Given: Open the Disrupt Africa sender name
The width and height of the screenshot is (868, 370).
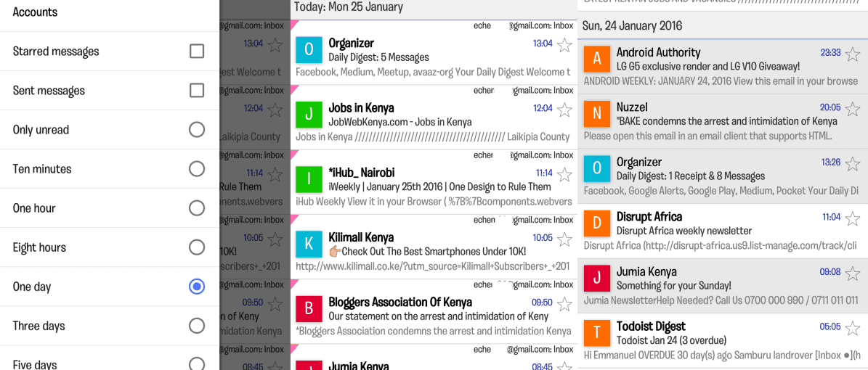Looking at the screenshot, I should tap(649, 217).
